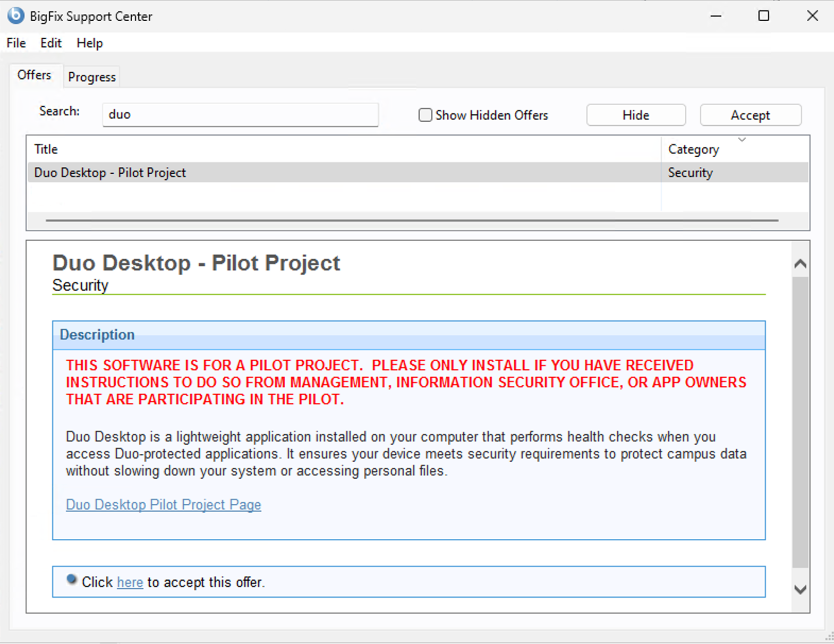Viewport: 834px width, 644px height.
Task: Switch to the Offers tab
Action: pos(35,75)
